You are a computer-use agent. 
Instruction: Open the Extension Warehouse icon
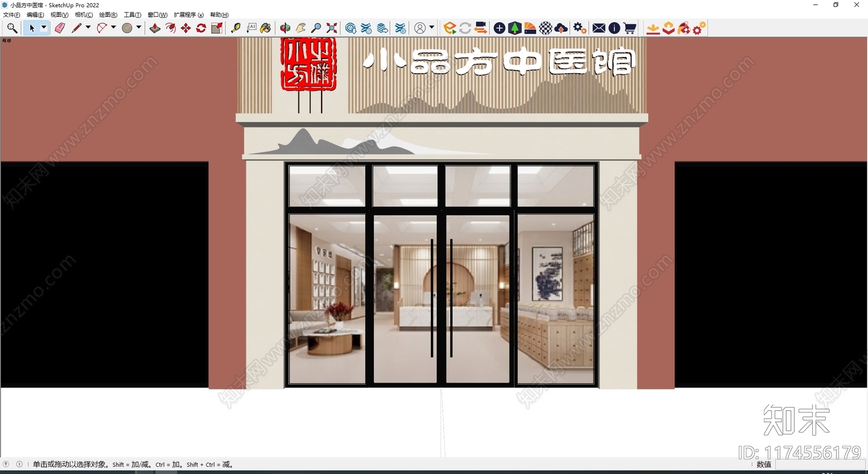click(x=367, y=28)
